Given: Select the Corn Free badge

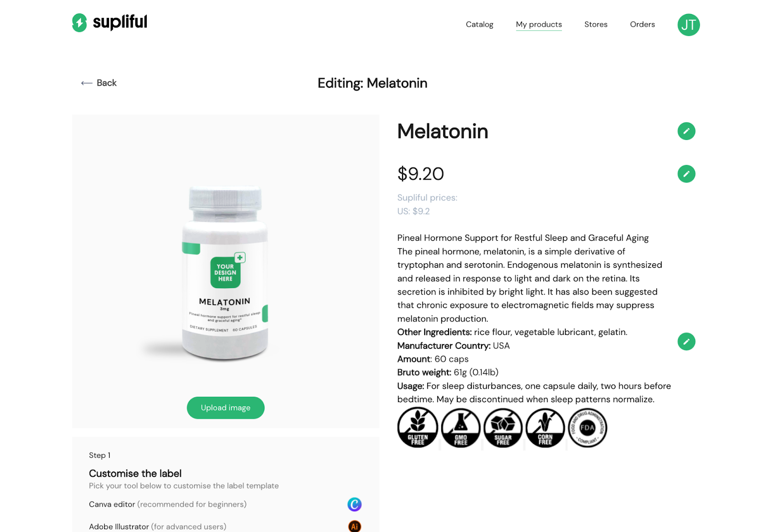Looking at the screenshot, I should coord(545,427).
